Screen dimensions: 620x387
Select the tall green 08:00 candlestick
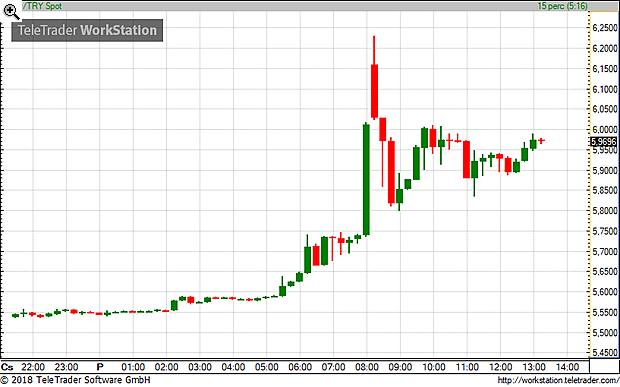coord(367,179)
